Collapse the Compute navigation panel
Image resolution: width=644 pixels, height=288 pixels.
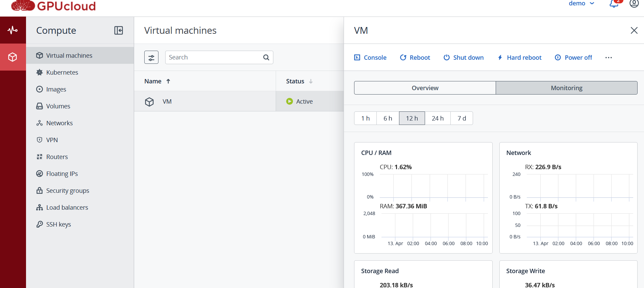tap(119, 30)
